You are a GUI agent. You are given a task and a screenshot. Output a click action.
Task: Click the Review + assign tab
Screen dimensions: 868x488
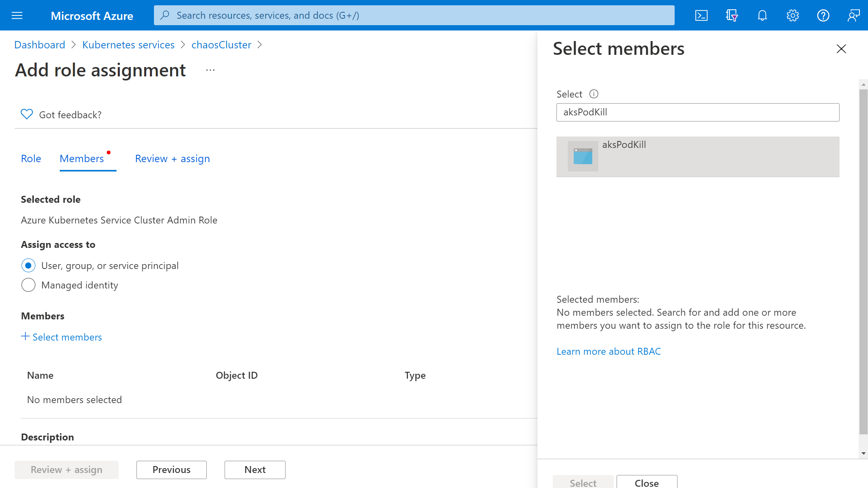coord(172,158)
